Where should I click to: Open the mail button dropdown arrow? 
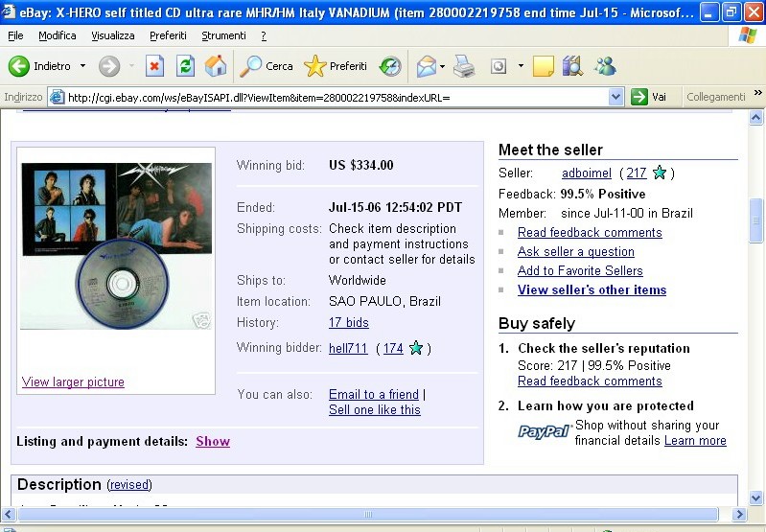pyautogui.click(x=442, y=66)
